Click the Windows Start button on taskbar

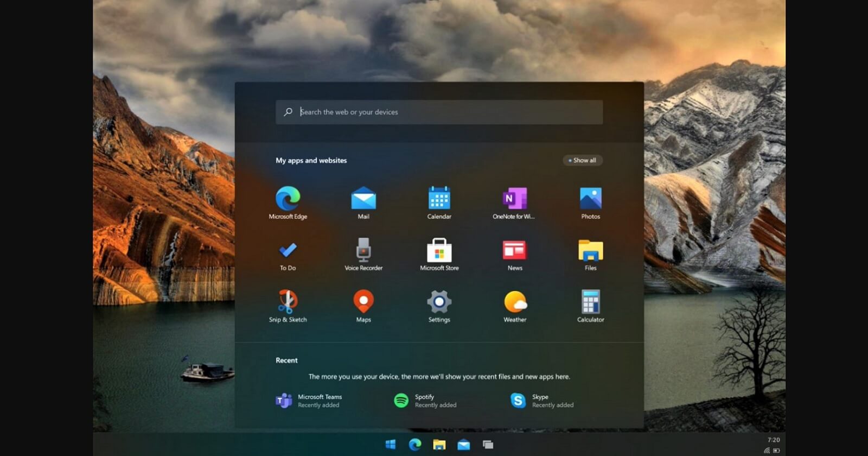pyautogui.click(x=390, y=445)
